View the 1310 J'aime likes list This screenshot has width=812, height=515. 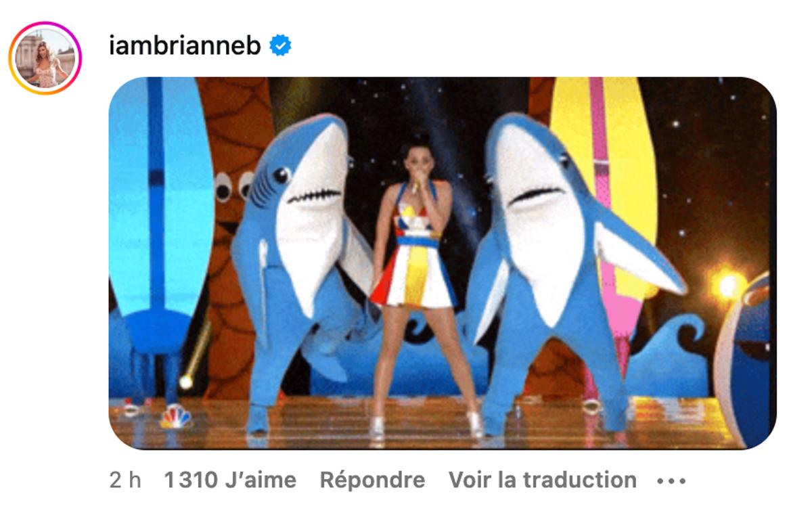click(230, 480)
